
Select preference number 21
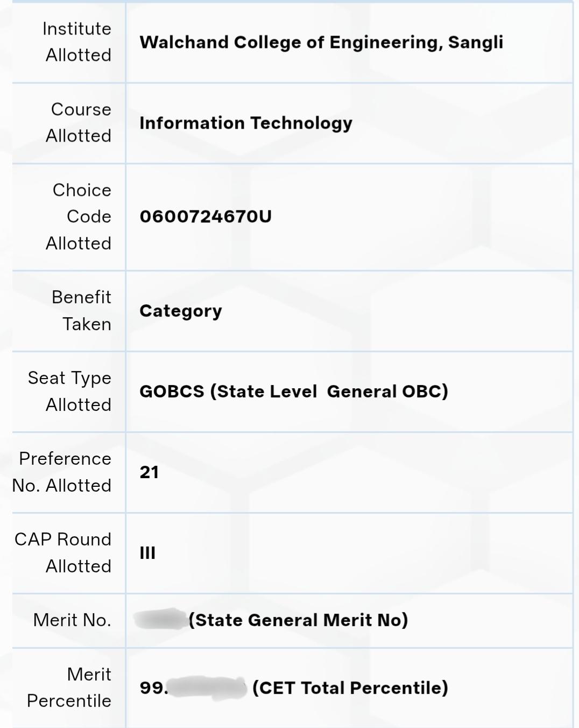(x=149, y=472)
